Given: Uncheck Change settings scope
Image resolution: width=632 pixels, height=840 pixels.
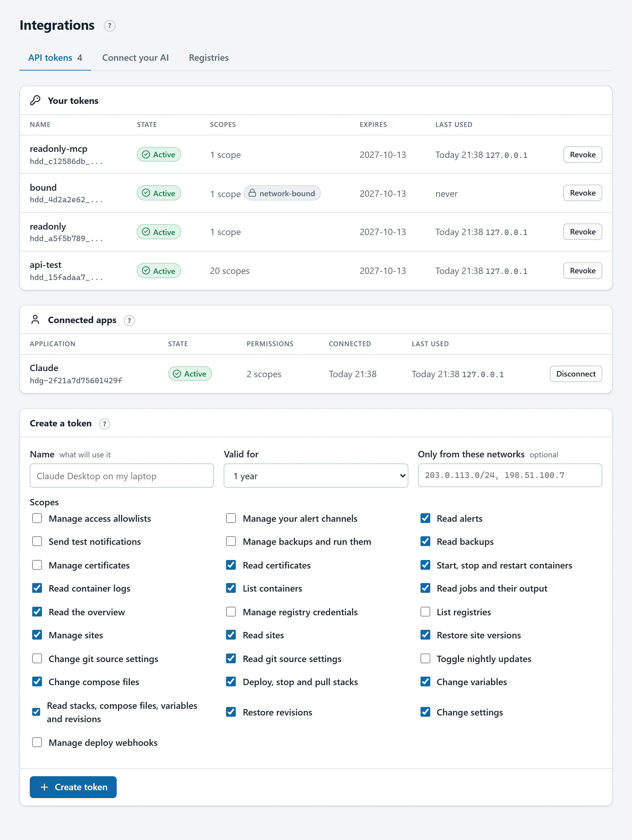Looking at the screenshot, I should coord(426,712).
